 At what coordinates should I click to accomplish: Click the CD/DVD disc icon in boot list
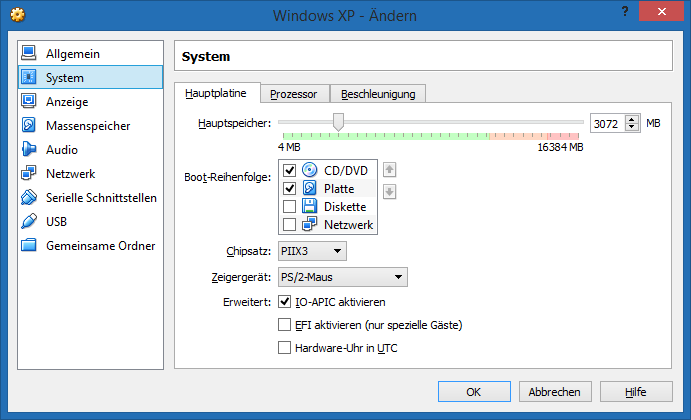pyautogui.click(x=309, y=170)
